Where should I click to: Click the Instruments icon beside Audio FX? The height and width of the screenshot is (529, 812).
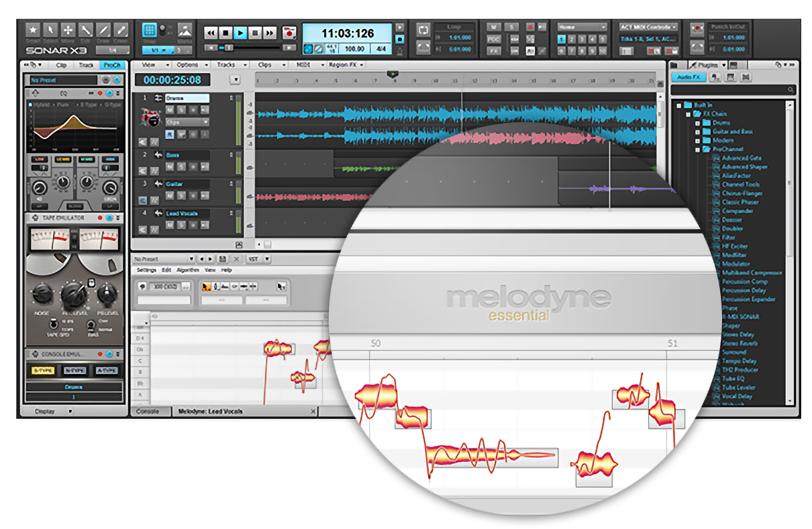coord(716,77)
